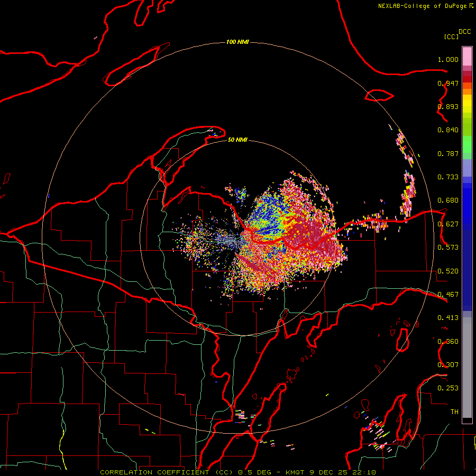Image resolution: width=476 pixels, height=476 pixels.
Task: Click the 0.360 color scale value
Action: [448, 342]
